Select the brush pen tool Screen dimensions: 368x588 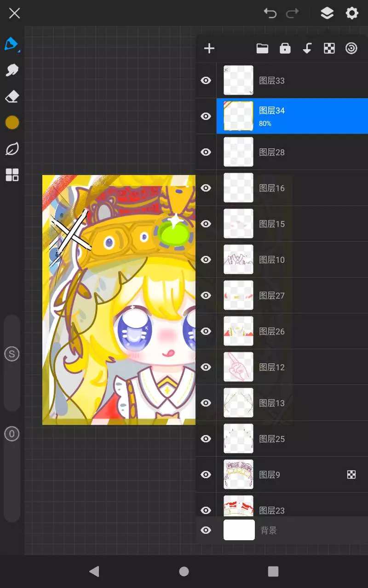pos(11,44)
